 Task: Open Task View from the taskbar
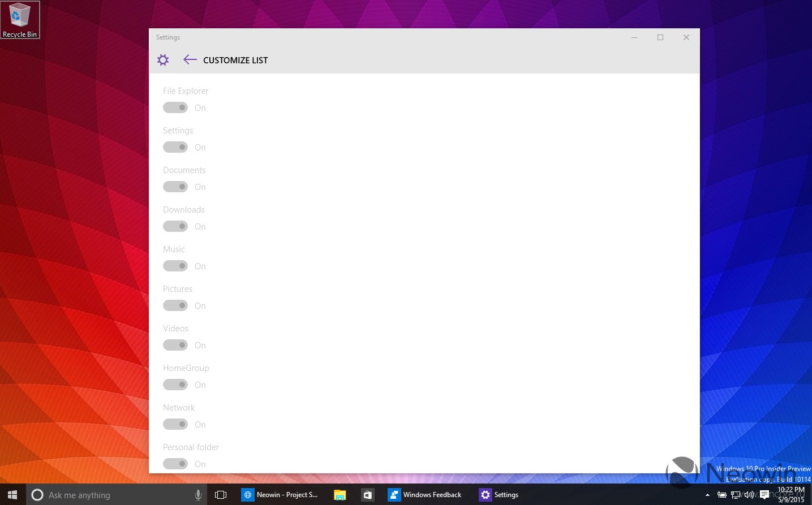pos(221,495)
